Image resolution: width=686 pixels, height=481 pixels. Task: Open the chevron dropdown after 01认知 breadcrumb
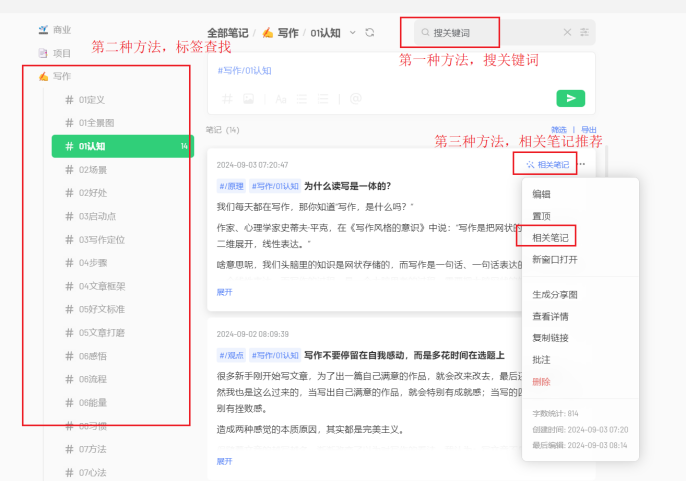pyautogui.click(x=353, y=33)
